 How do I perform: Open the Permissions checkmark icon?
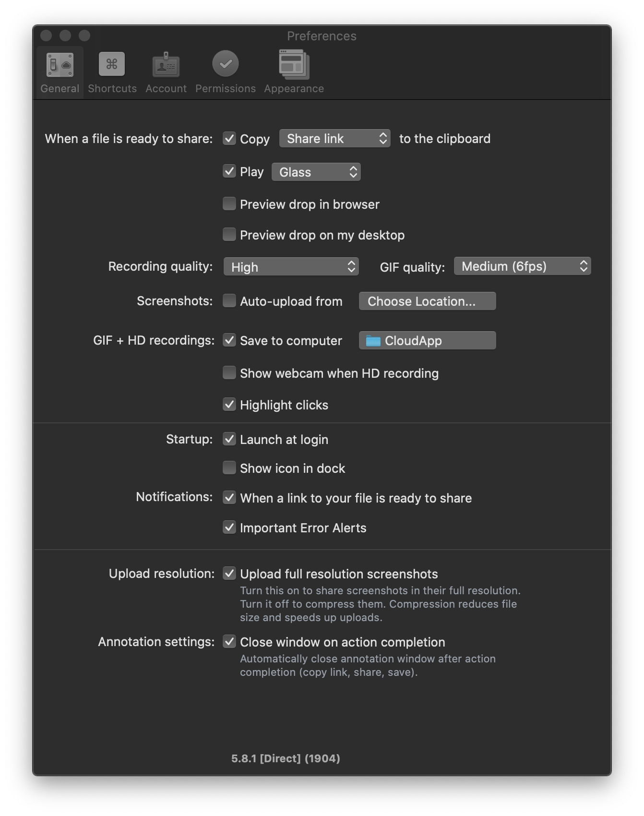(x=226, y=64)
